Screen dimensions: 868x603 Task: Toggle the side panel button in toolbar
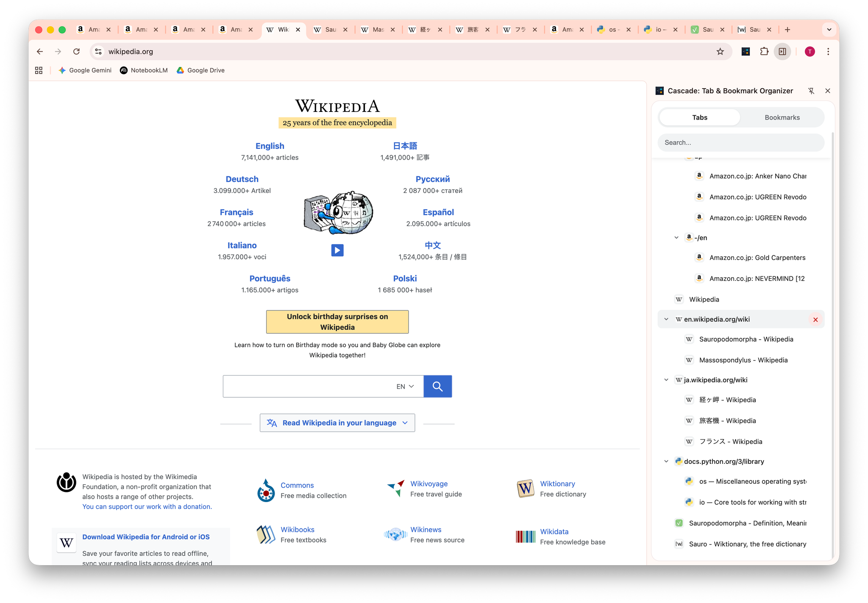[x=782, y=52]
